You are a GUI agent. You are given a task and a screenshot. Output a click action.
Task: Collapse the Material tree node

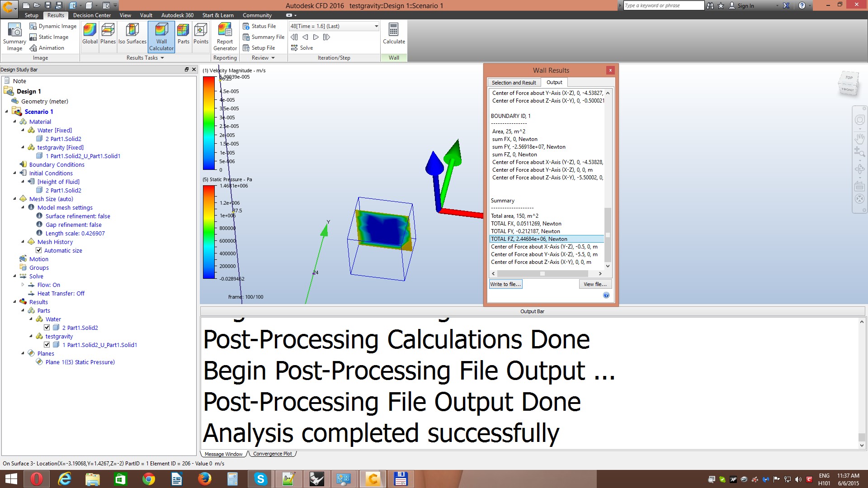coord(15,122)
